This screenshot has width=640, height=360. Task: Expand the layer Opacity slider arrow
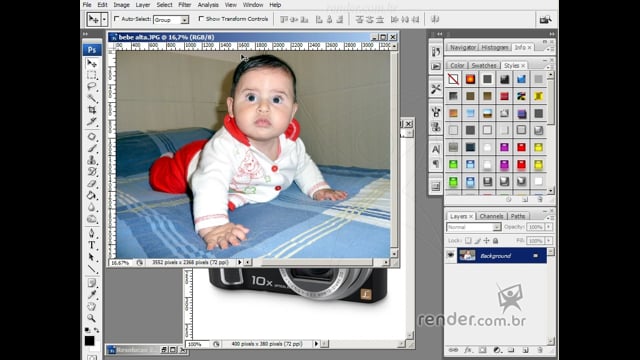[549, 227]
